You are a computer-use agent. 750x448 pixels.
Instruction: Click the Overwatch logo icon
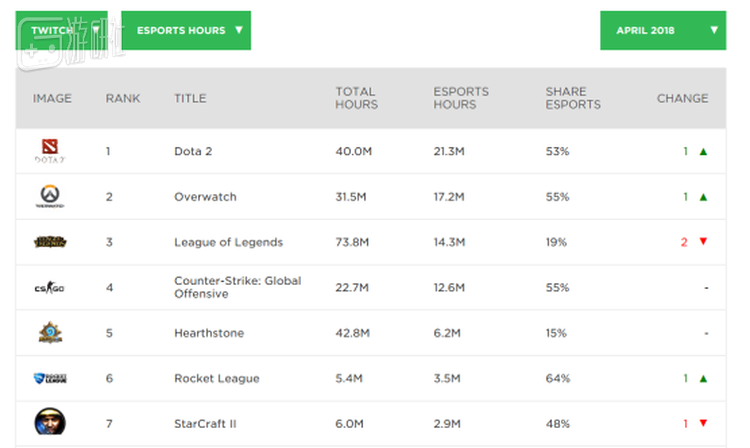50,197
